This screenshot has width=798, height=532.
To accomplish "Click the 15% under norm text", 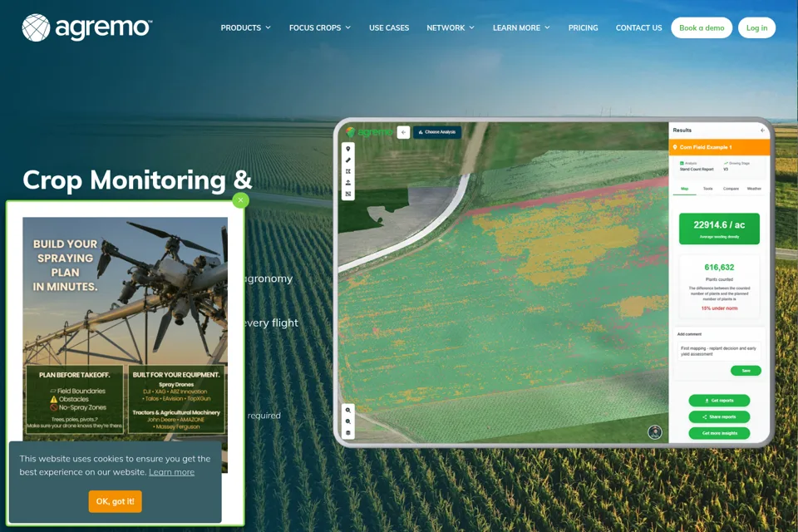I will (x=719, y=308).
